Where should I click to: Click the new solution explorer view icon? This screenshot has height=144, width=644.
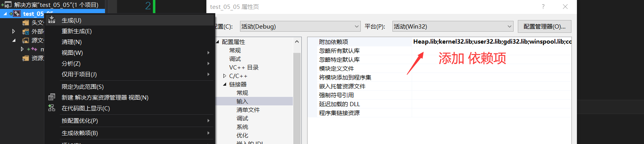click(x=52, y=97)
